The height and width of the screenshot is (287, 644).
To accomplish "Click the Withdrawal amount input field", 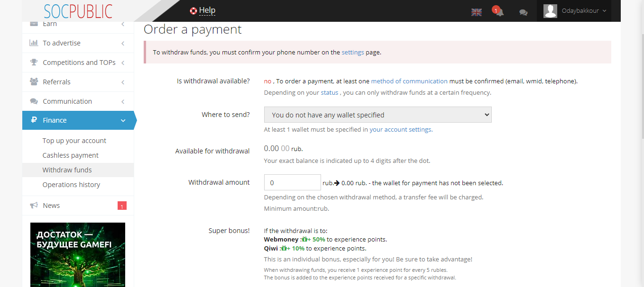I will point(292,183).
